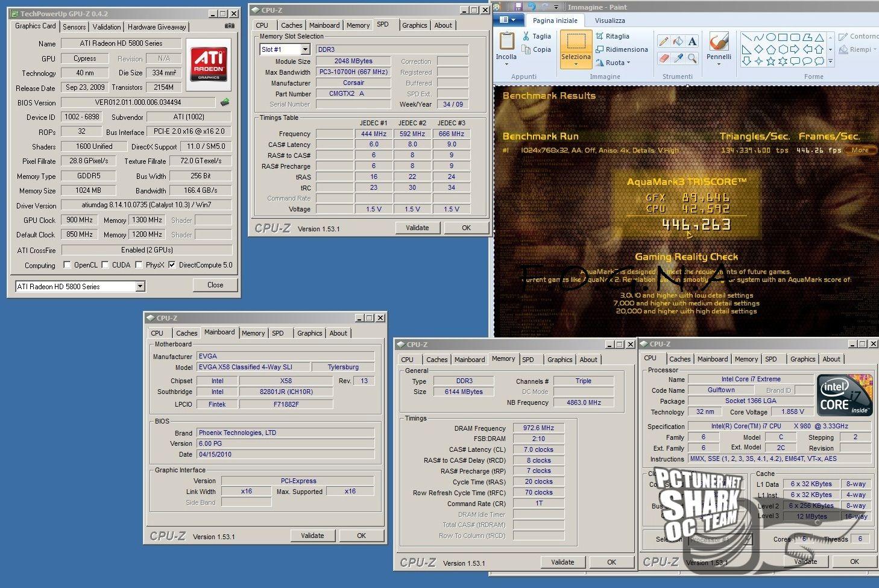Open the Hardware Giveaway tab in GPU-Z

click(x=157, y=27)
